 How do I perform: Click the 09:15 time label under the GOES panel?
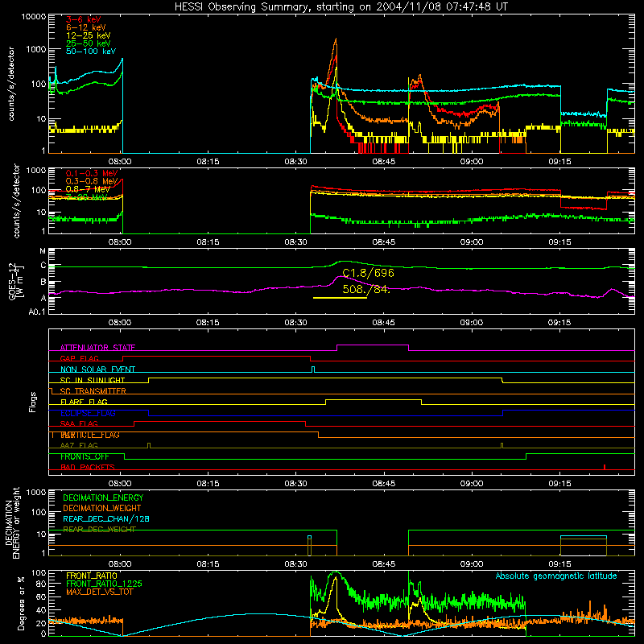coord(559,323)
